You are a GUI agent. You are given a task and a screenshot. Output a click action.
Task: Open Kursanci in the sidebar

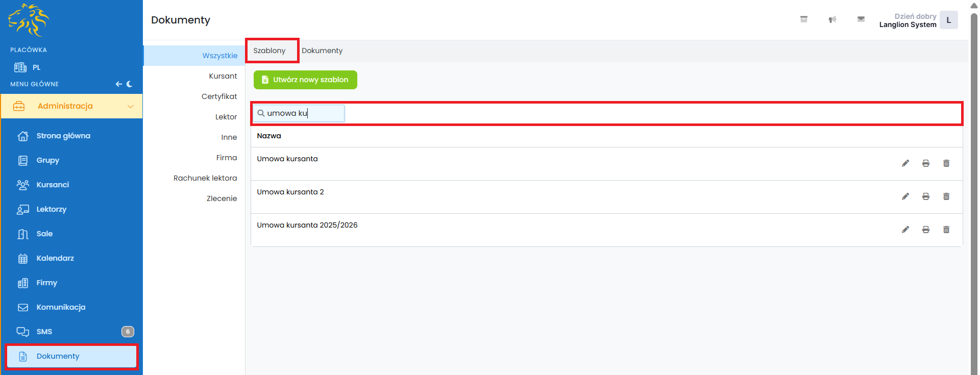(53, 185)
